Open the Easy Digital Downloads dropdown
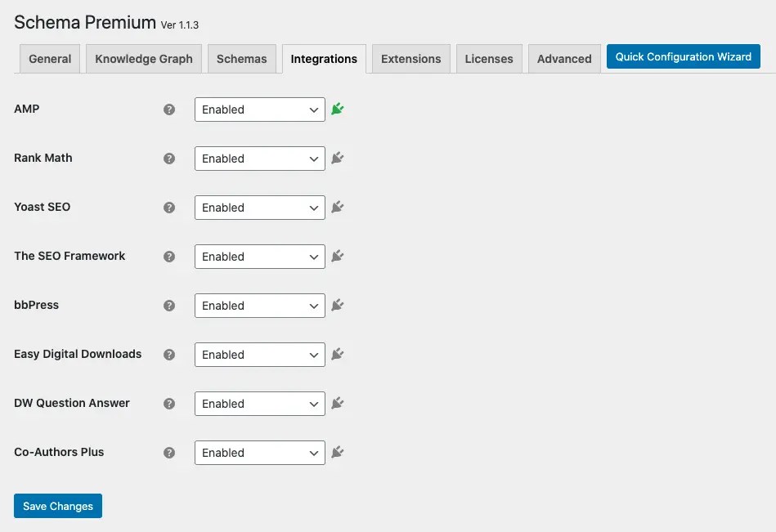776x532 pixels. pos(260,355)
